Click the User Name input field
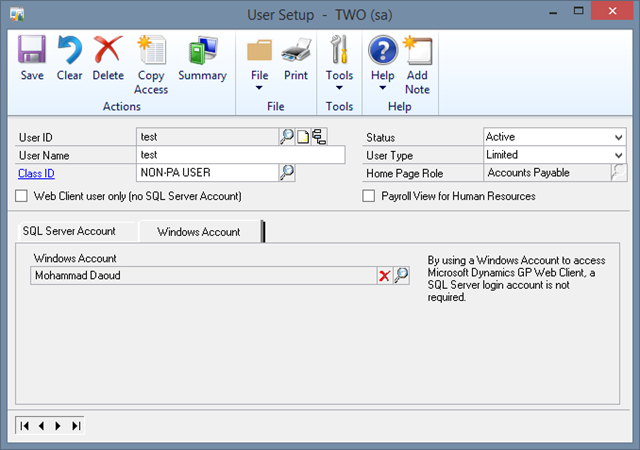Image resolution: width=640 pixels, height=450 pixels. [240, 155]
